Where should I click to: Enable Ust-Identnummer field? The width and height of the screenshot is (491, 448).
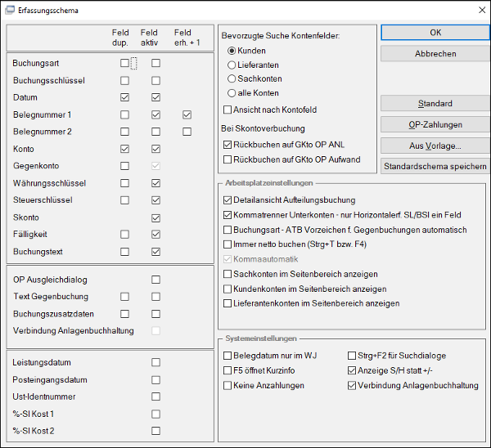coord(156,396)
